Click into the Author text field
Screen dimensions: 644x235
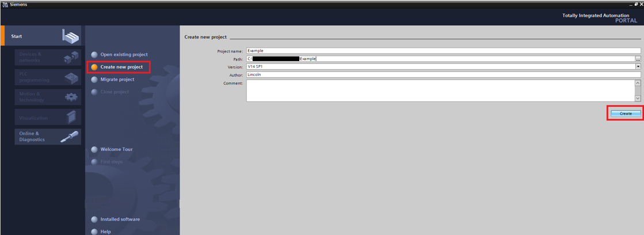pos(443,74)
